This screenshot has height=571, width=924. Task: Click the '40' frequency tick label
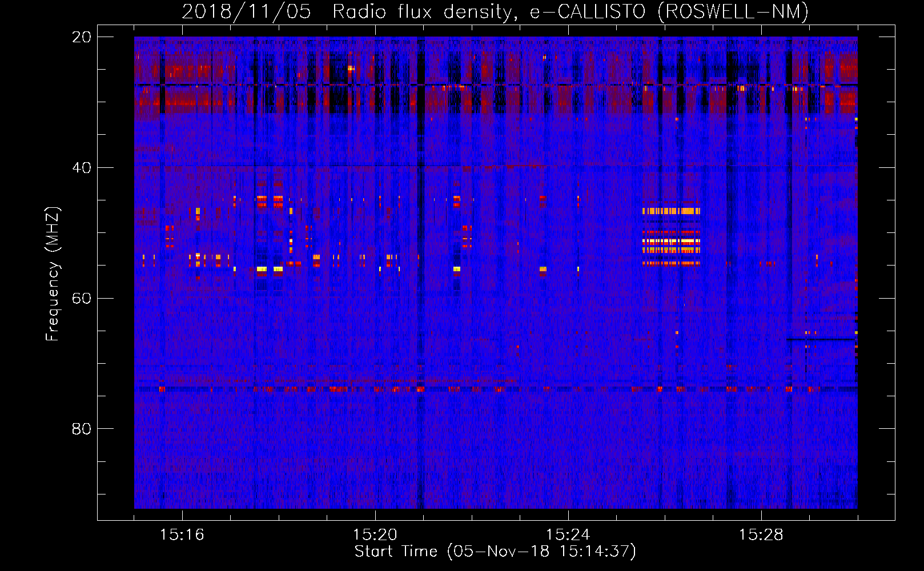point(82,168)
